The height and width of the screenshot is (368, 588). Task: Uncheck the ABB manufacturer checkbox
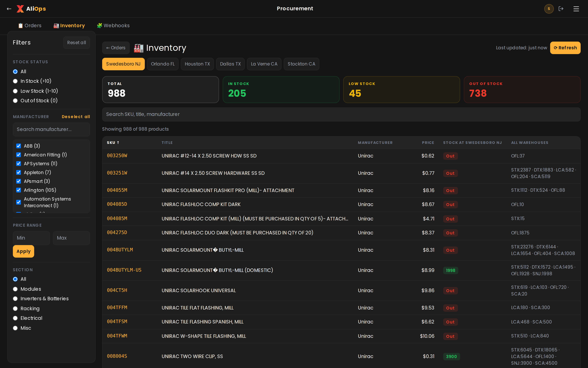coord(18,146)
